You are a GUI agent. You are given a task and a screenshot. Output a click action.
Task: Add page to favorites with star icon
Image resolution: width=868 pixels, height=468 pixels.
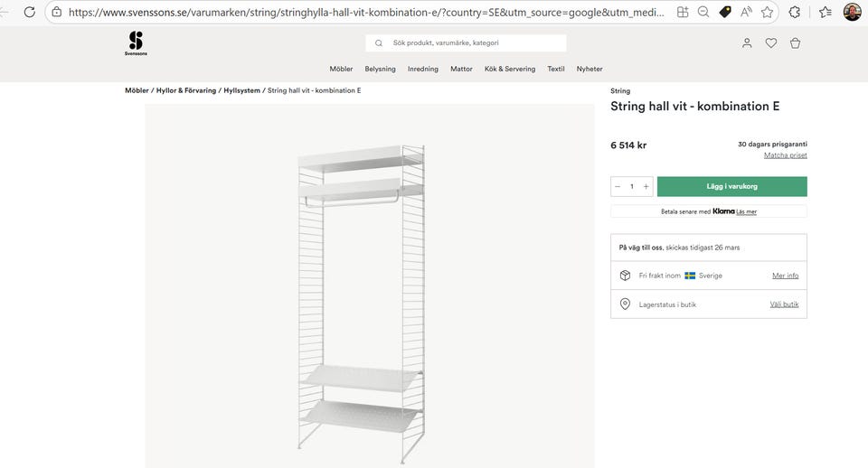[768, 13]
